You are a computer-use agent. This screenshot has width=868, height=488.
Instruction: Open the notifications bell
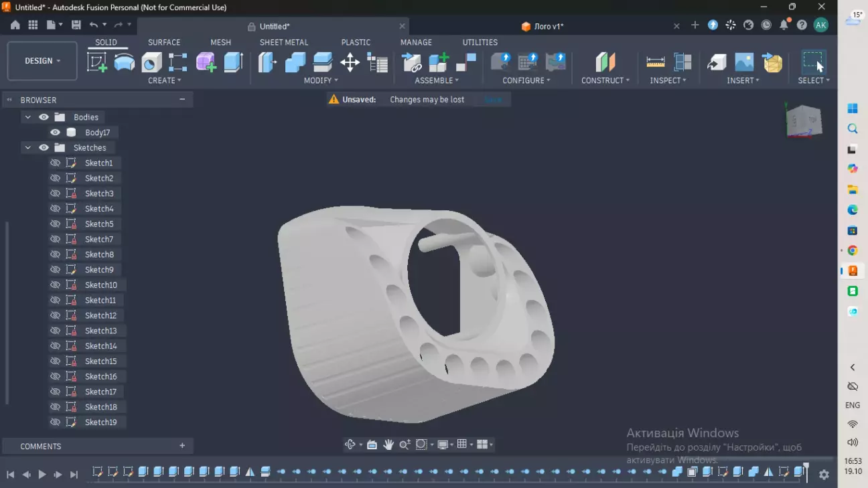(x=784, y=25)
